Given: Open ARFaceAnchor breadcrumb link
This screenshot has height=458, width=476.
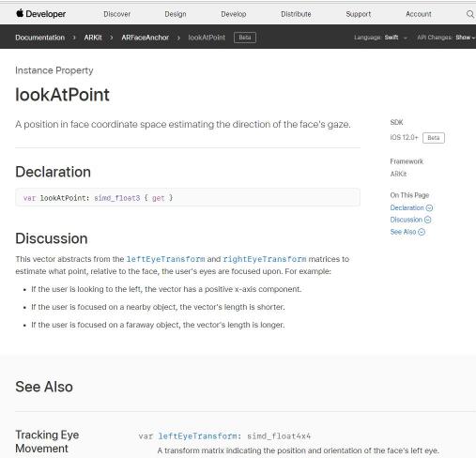Looking at the screenshot, I should pos(146,38).
